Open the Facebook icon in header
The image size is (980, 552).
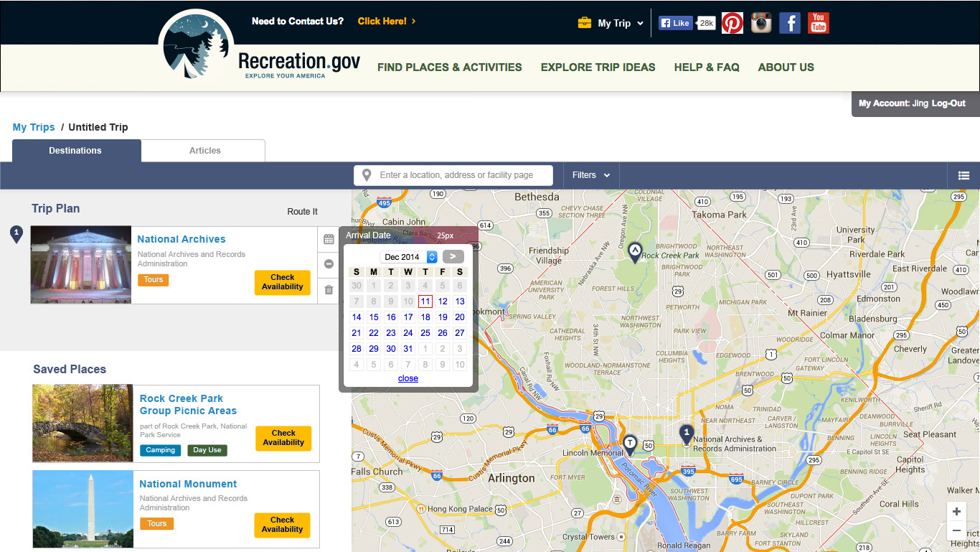[790, 23]
